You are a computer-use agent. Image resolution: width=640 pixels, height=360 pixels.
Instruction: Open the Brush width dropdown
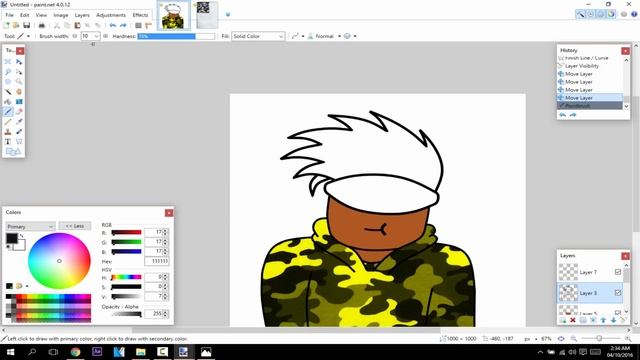tap(96, 36)
